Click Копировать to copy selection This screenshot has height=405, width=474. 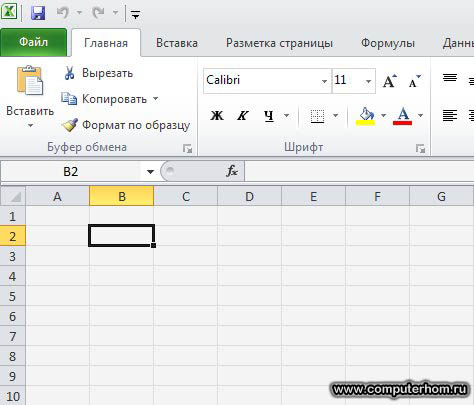coord(104,99)
